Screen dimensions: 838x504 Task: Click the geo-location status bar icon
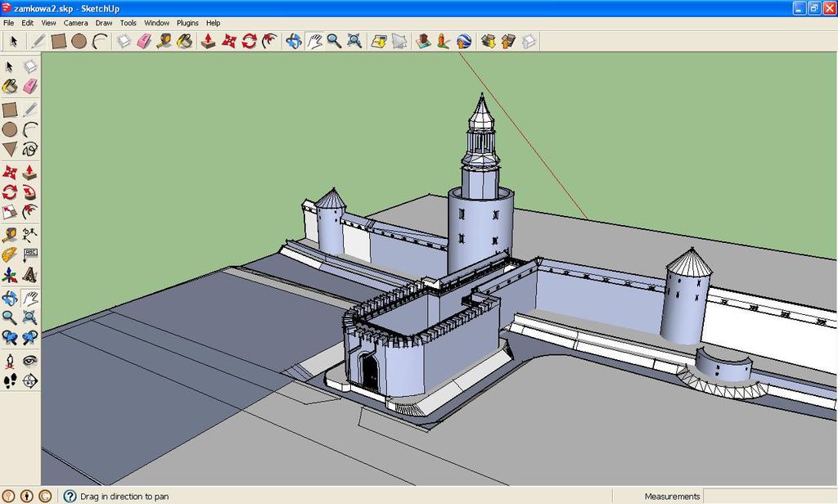8,496
